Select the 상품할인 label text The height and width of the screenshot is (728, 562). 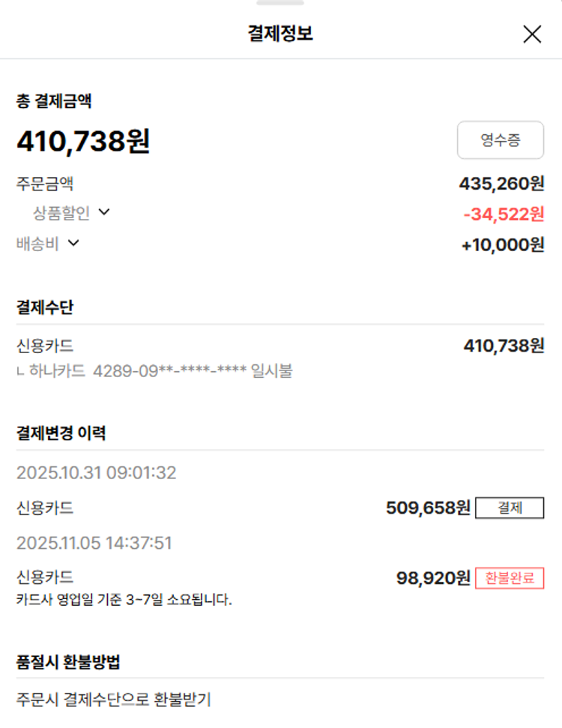pyautogui.click(x=61, y=213)
